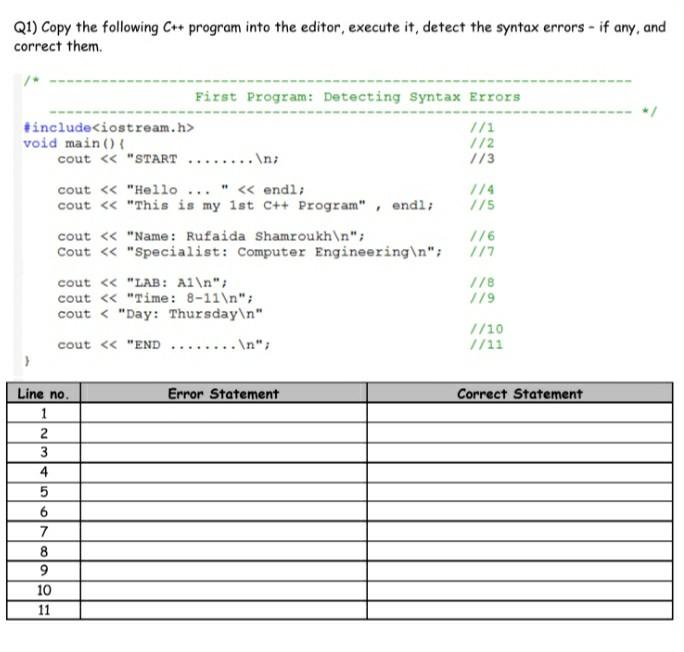This screenshot has width=684, height=652.
Task: Click the cout "END ........\n" line
Action: [x=164, y=345]
